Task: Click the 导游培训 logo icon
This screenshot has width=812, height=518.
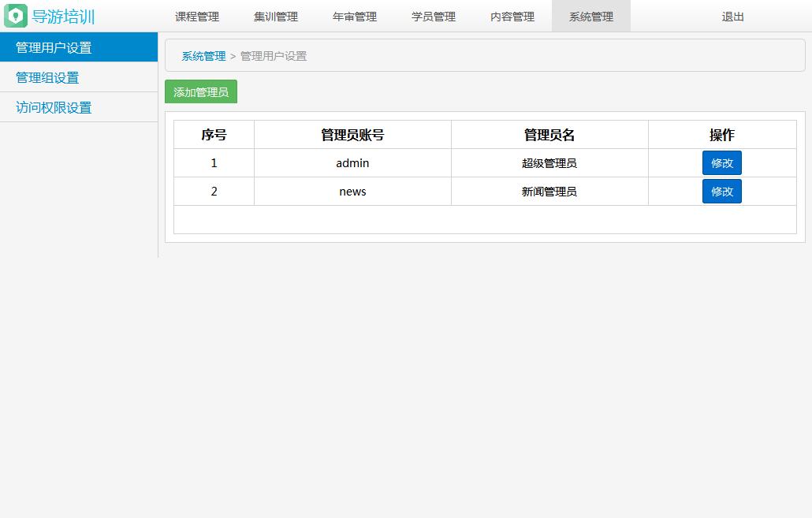Action: click(16, 16)
